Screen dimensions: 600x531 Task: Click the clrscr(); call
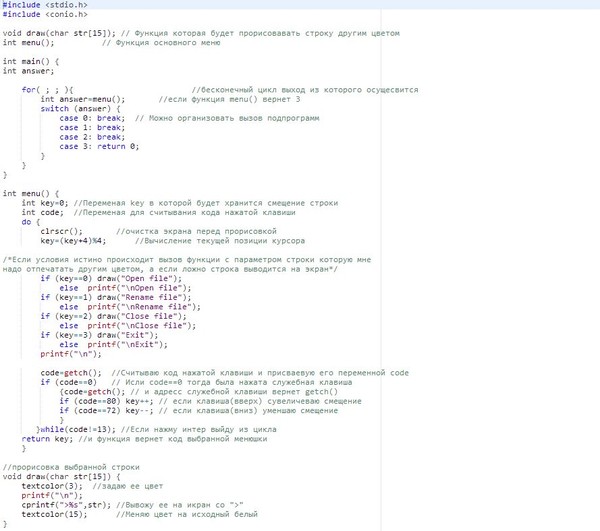62,231
